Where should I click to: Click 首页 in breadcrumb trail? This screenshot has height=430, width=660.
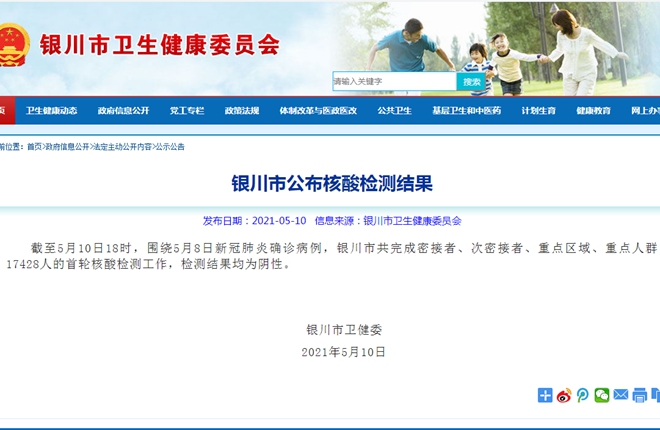[x=35, y=147]
